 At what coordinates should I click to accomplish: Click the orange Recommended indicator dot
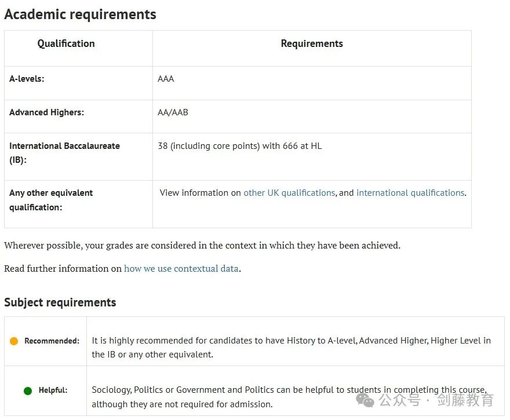click(14, 341)
